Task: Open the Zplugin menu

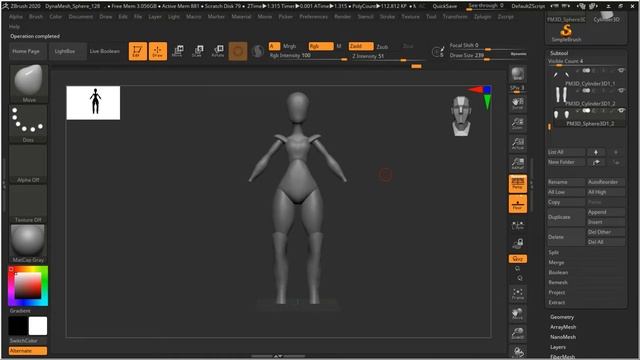Action: point(482,17)
